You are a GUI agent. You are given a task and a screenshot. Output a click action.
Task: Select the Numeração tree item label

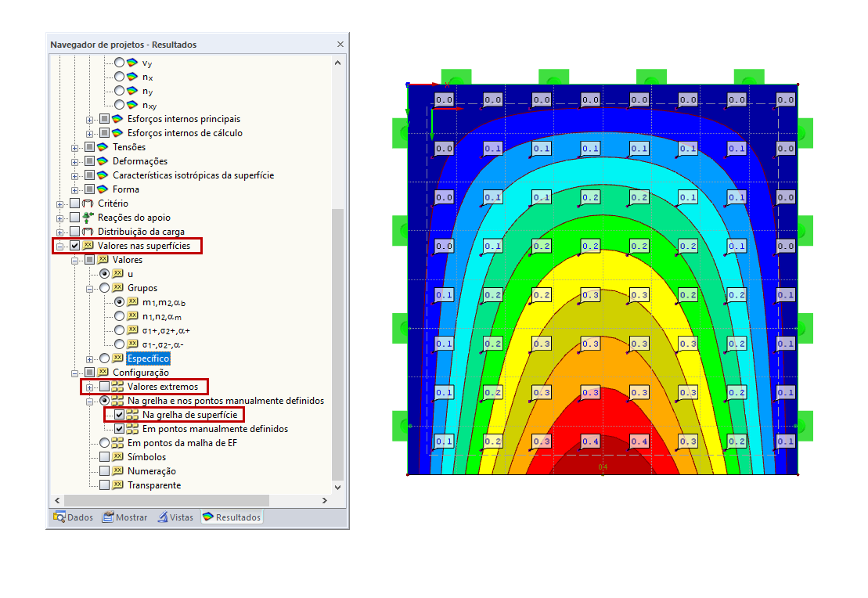[x=152, y=471]
